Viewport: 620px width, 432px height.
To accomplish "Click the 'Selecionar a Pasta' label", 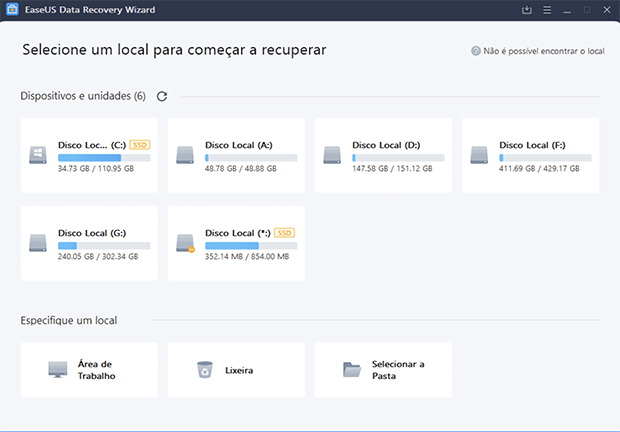I will [398, 370].
